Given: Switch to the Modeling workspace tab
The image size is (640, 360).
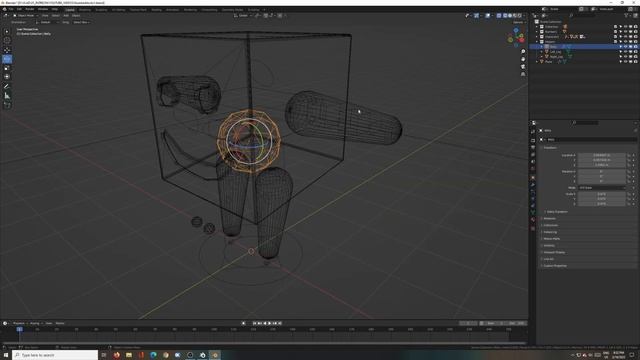Looking at the screenshot, I should click(x=85, y=9).
